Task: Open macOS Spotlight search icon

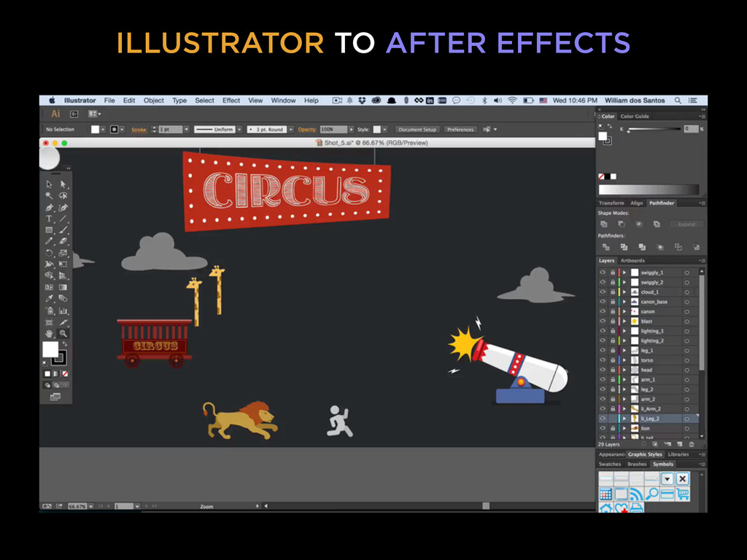Action: 678,101
